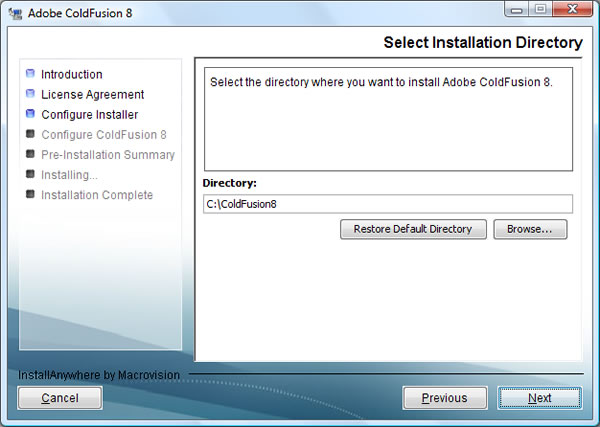Screen dimensions: 600x427
Task: Close the Adobe ColdFusion 8 window
Action: 572,9
